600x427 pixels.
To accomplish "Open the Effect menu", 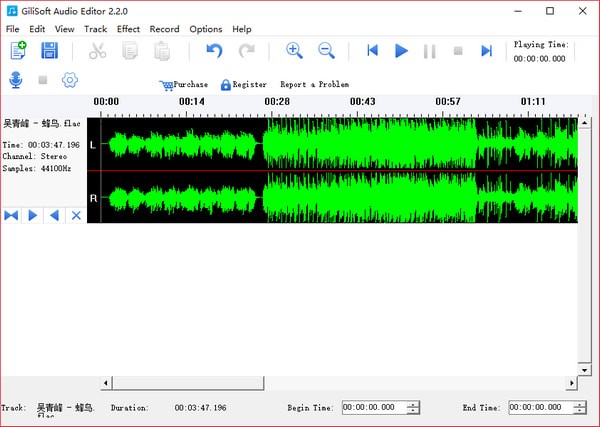I will click(128, 29).
